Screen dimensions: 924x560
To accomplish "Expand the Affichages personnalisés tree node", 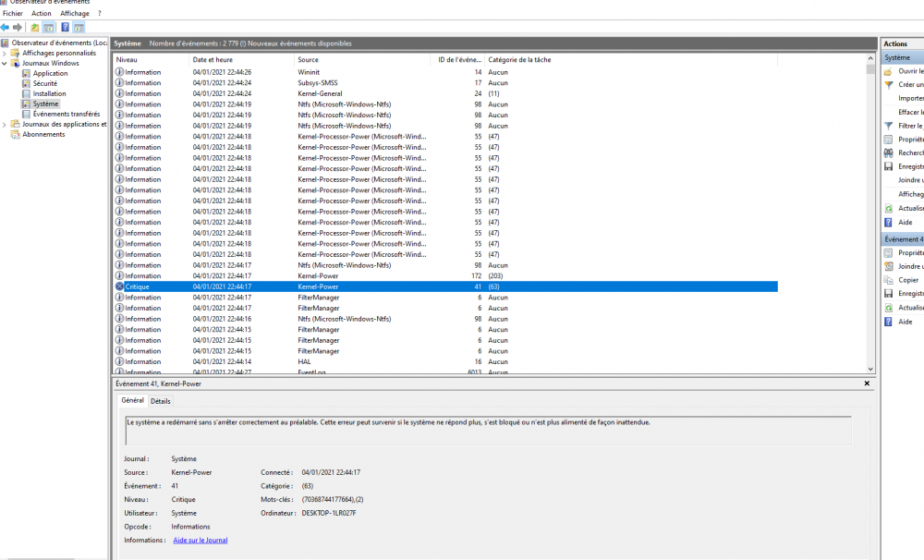I will (x=5, y=54).
